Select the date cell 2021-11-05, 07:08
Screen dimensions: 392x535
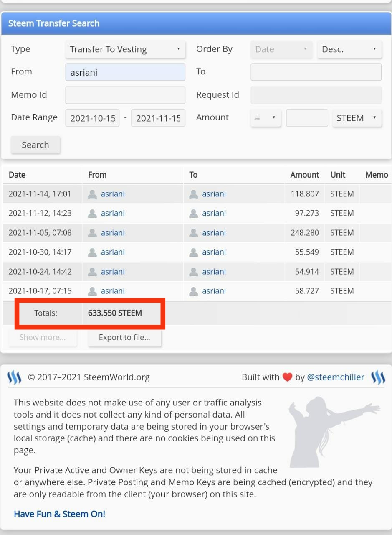(40, 233)
